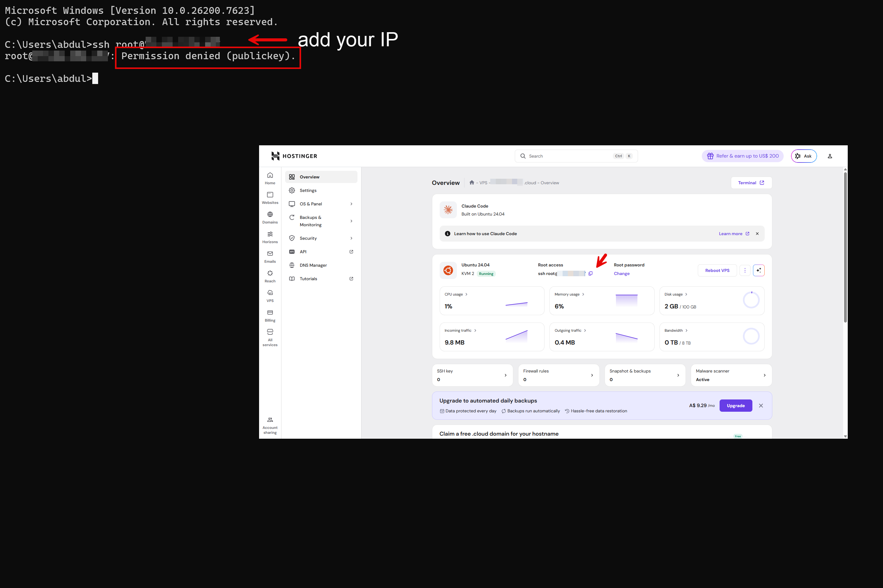Open DNS Manager menu item

321,265
